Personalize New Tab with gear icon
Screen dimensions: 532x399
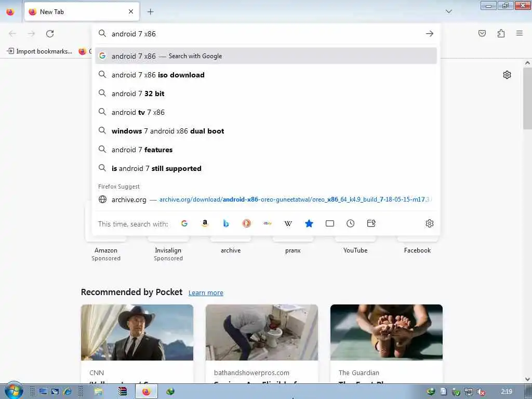[x=507, y=75]
